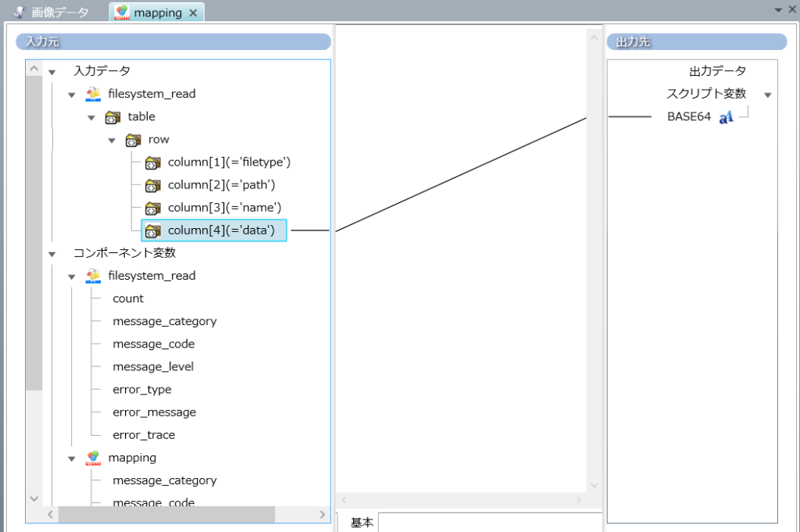Click the column[1] filetype icon

point(153,162)
